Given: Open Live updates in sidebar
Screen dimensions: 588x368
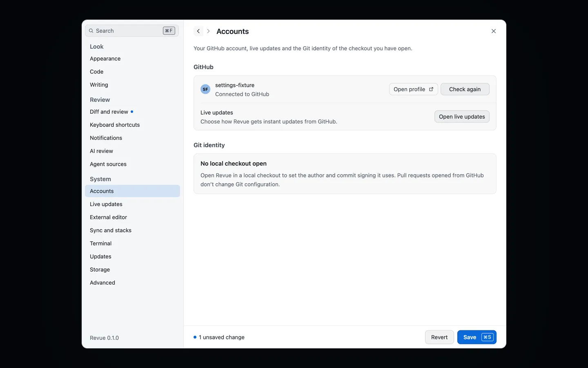Looking at the screenshot, I should [x=132, y=204].
